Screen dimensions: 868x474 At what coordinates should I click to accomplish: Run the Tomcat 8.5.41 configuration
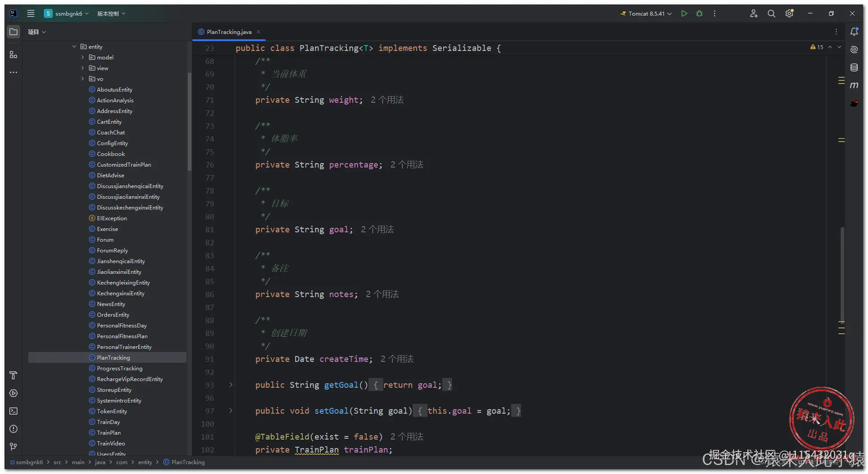click(x=684, y=13)
